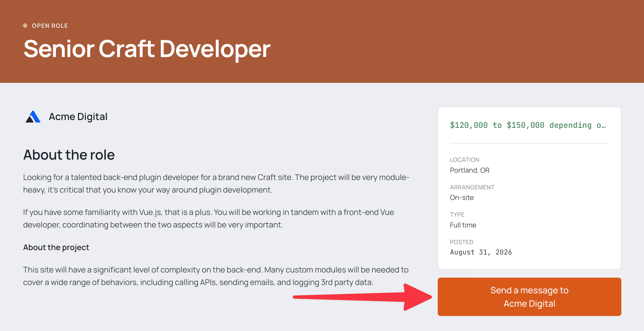Click the TYPE label

pos(457,215)
